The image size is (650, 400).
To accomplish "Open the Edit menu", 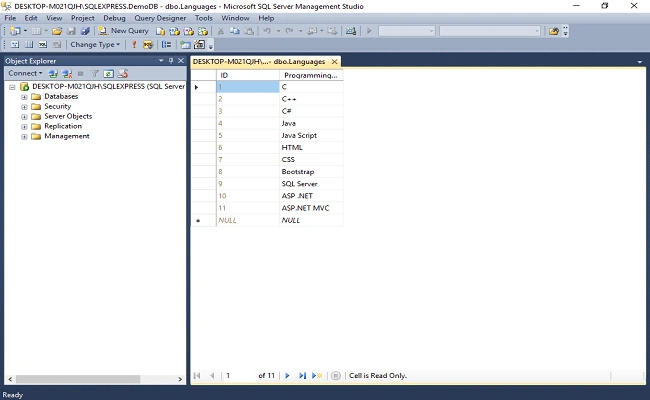I will 31,18.
